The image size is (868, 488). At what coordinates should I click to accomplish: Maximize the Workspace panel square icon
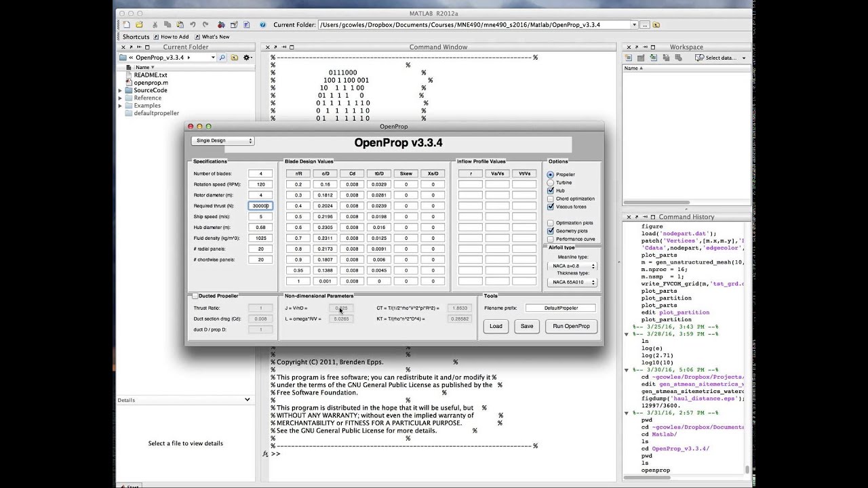(653, 47)
